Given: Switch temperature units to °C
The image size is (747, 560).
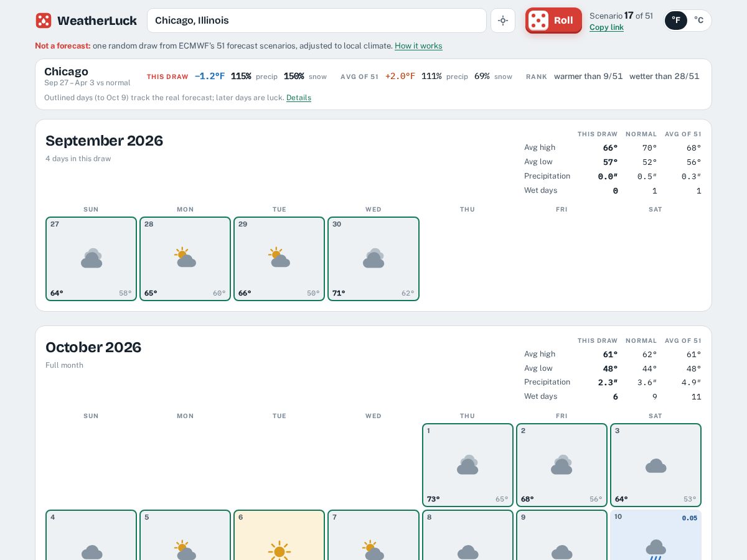Looking at the screenshot, I should tap(699, 21).
